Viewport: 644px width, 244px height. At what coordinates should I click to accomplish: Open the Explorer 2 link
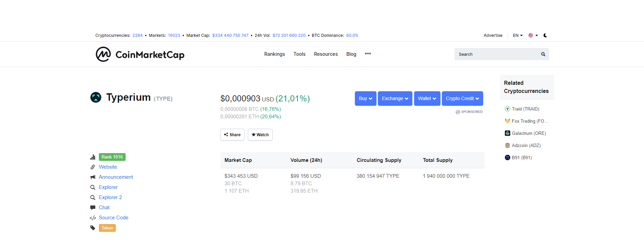point(110,197)
